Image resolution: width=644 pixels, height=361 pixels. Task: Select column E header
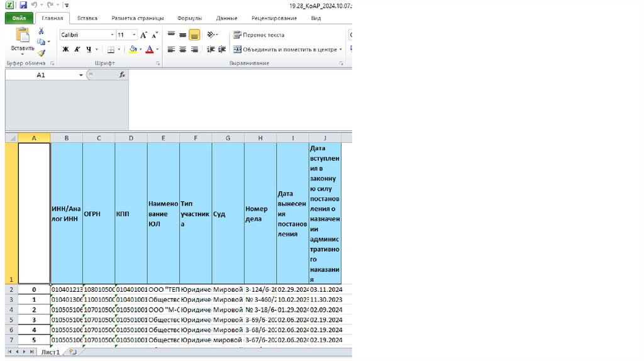[x=163, y=138]
